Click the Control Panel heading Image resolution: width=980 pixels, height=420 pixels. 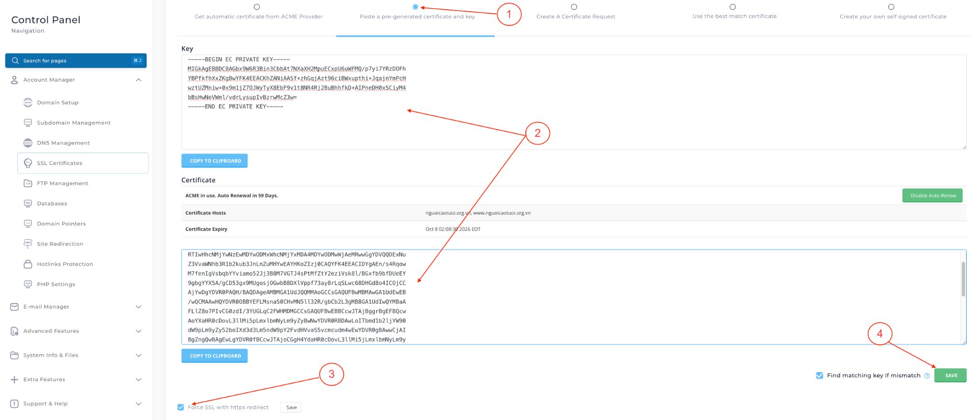pos(46,20)
